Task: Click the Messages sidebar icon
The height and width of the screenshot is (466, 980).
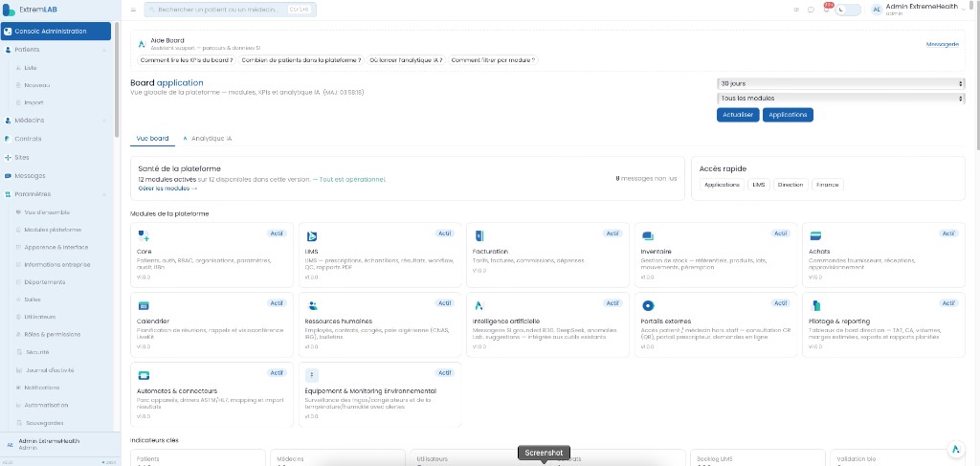Action: pos(8,175)
